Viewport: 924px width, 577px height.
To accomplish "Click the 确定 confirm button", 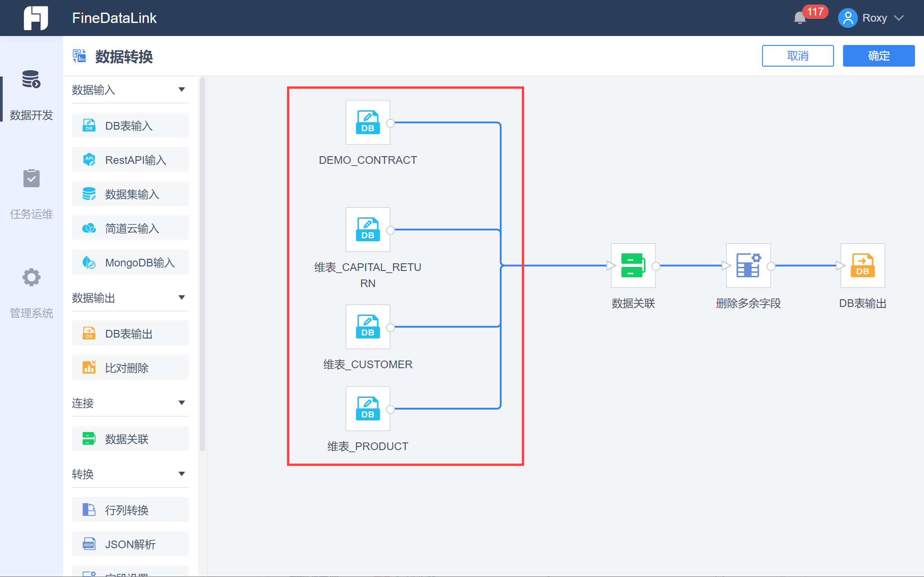I will point(878,56).
